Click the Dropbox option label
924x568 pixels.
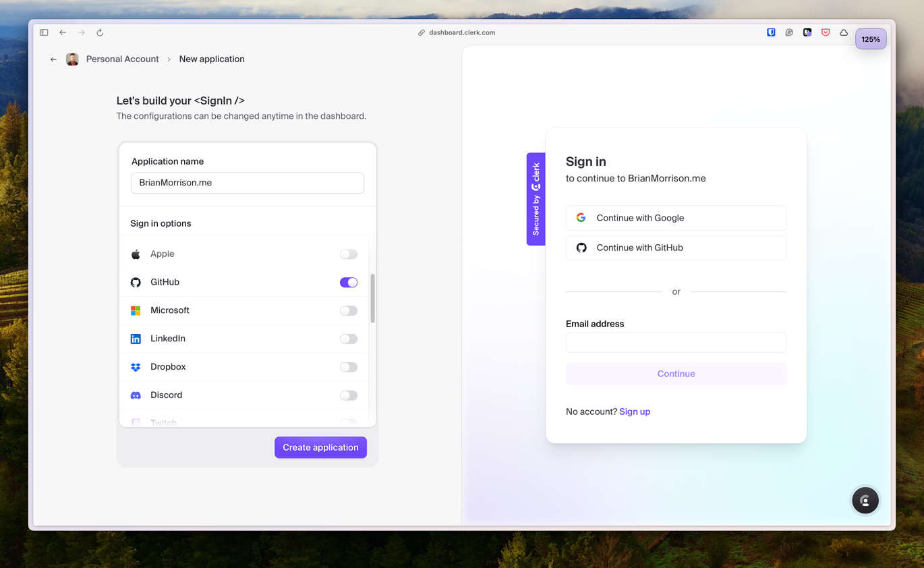[168, 367]
